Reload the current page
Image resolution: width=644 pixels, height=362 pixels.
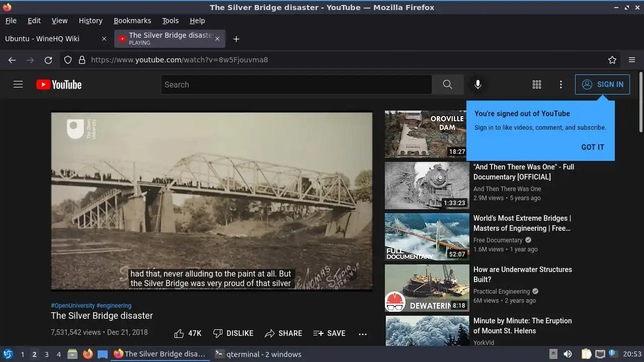click(48, 60)
